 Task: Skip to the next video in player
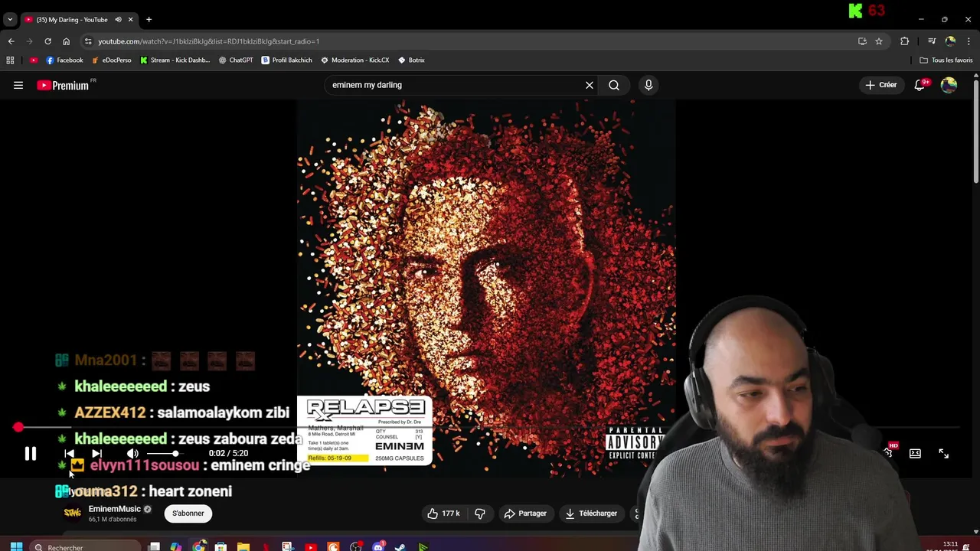tap(96, 454)
